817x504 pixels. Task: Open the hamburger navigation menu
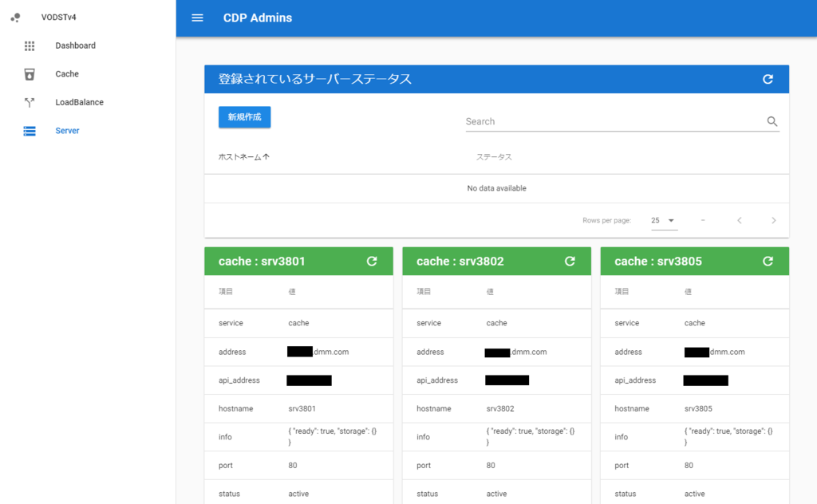(197, 18)
